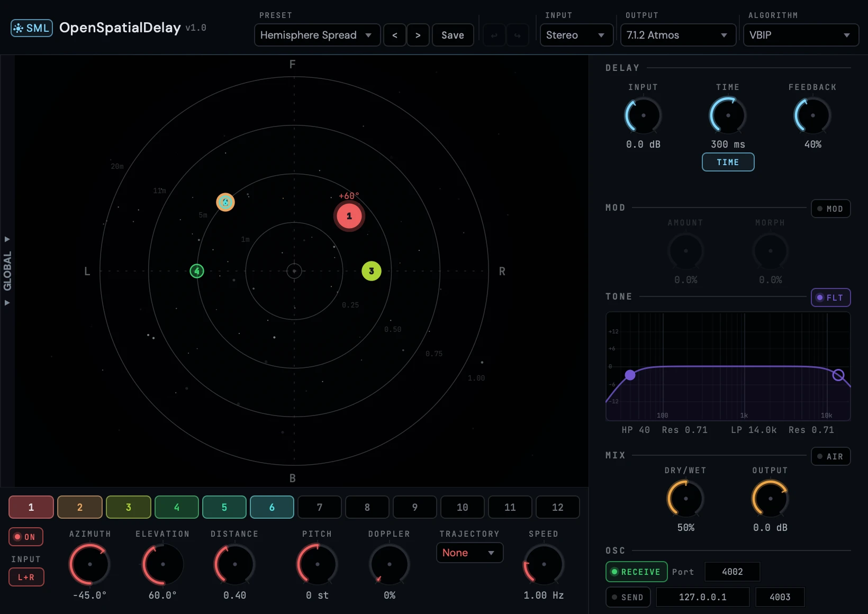
Task: Click the OSC send port field 4003
Action: 780,597
